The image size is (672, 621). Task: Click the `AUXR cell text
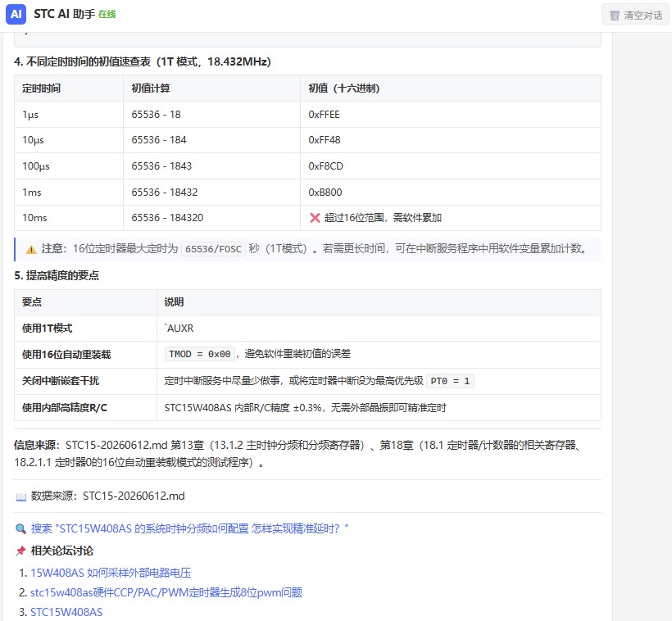(x=179, y=329)
